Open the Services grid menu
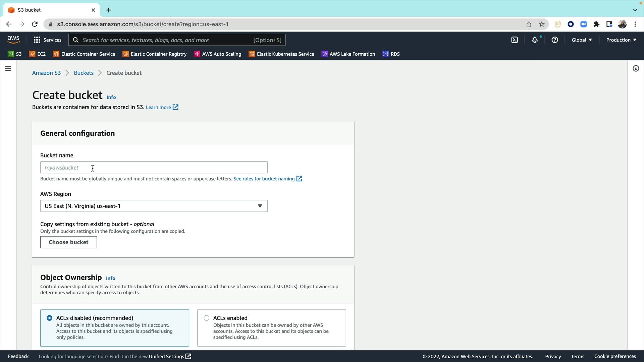644x362 pixels. tap(47, 40)
